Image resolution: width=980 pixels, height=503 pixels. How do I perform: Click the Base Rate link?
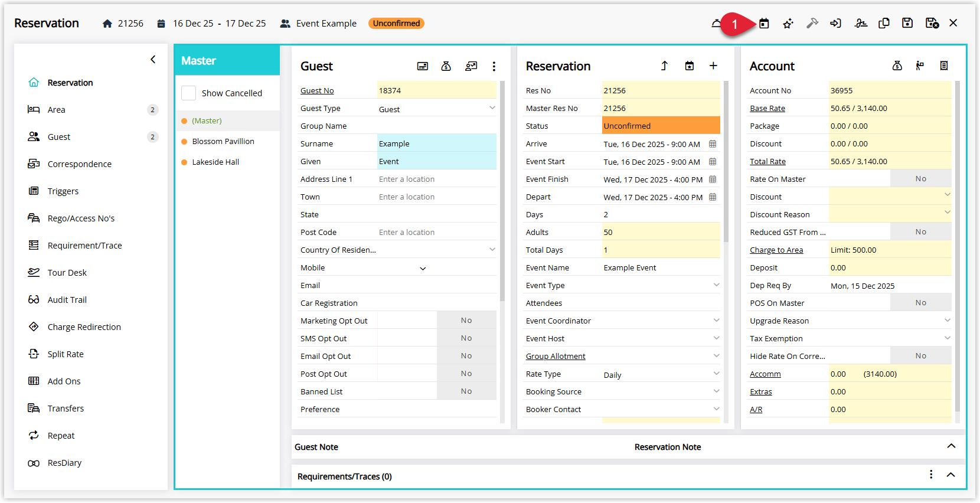[767, 108]
